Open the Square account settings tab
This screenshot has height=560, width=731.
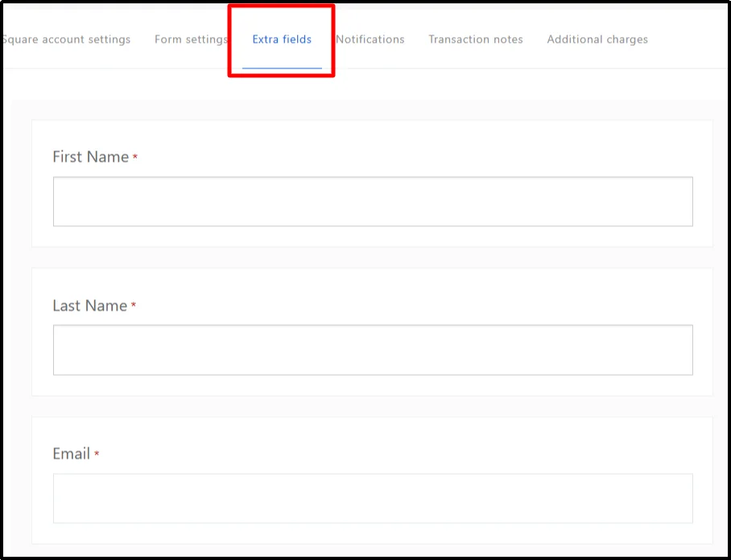click(68, 39)
